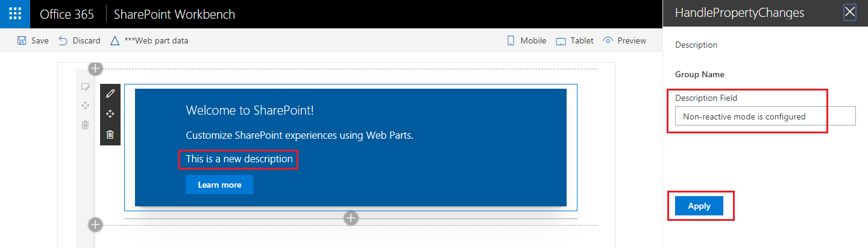868x248 pixels.
Task: Close the HandlePropertyChanges pane
Action: point(850,13)
